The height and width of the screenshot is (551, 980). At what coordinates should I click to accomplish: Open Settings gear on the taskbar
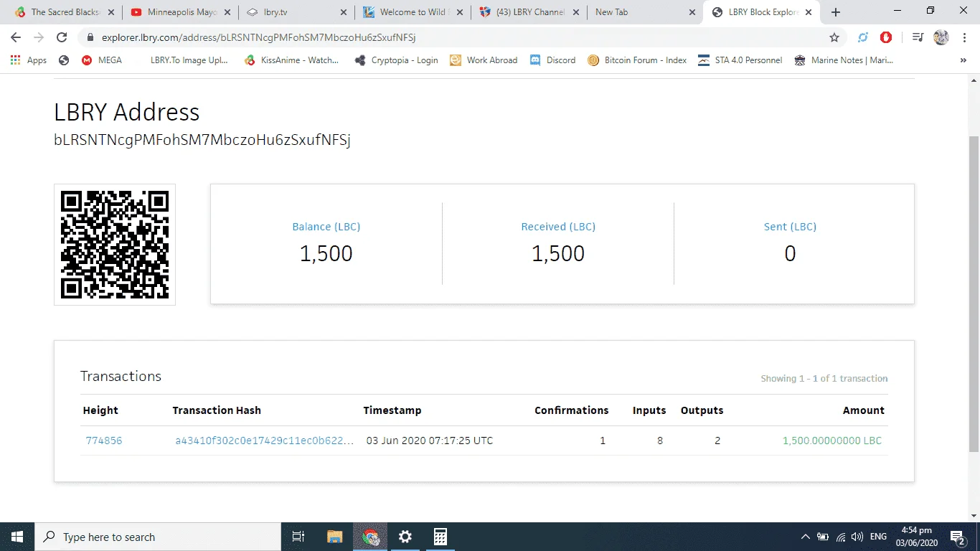pos(405,537)
